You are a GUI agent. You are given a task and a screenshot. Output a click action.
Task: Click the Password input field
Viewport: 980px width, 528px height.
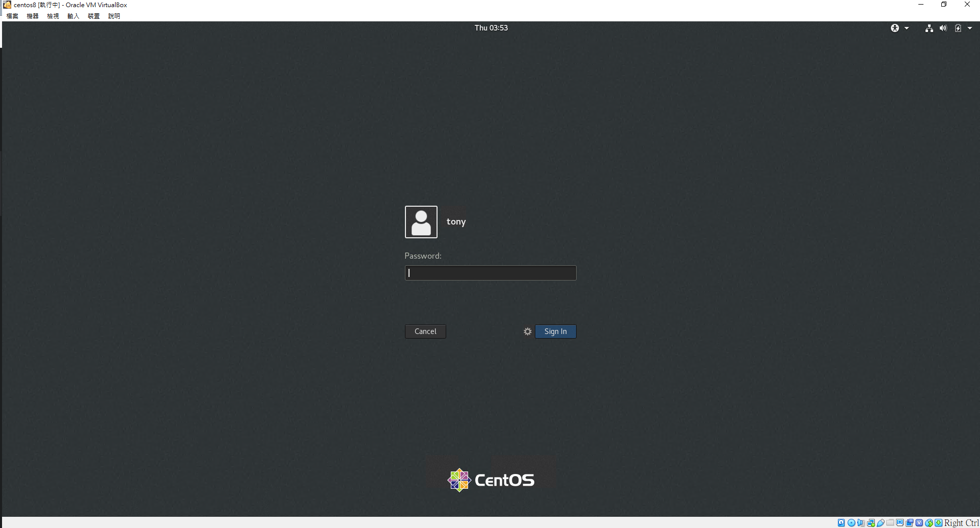click(491, 273)
